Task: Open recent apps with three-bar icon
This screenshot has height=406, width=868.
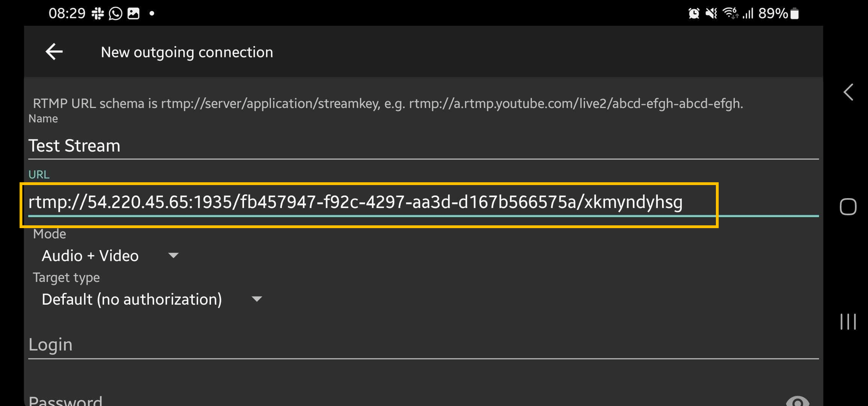Action: coord(848,321)
